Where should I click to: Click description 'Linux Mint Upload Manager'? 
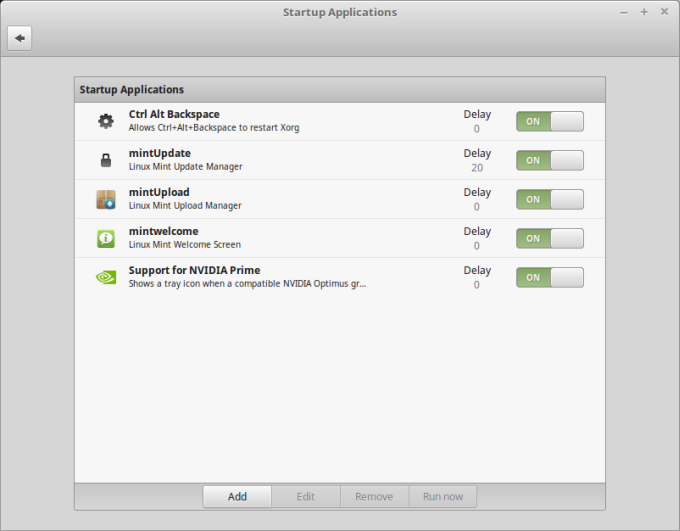[x=185, y=206]
